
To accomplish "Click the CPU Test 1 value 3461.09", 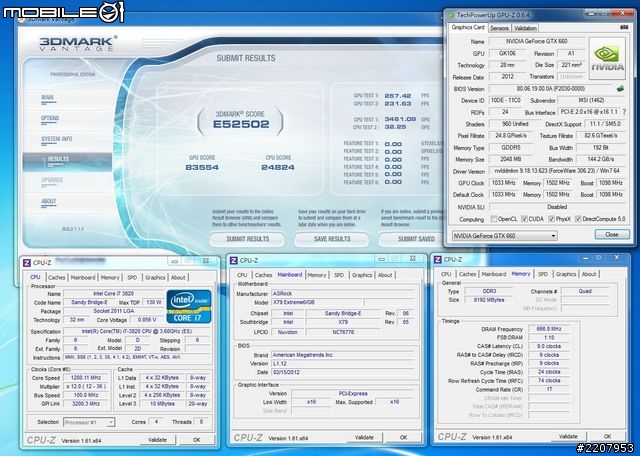I will pos(400,119).
